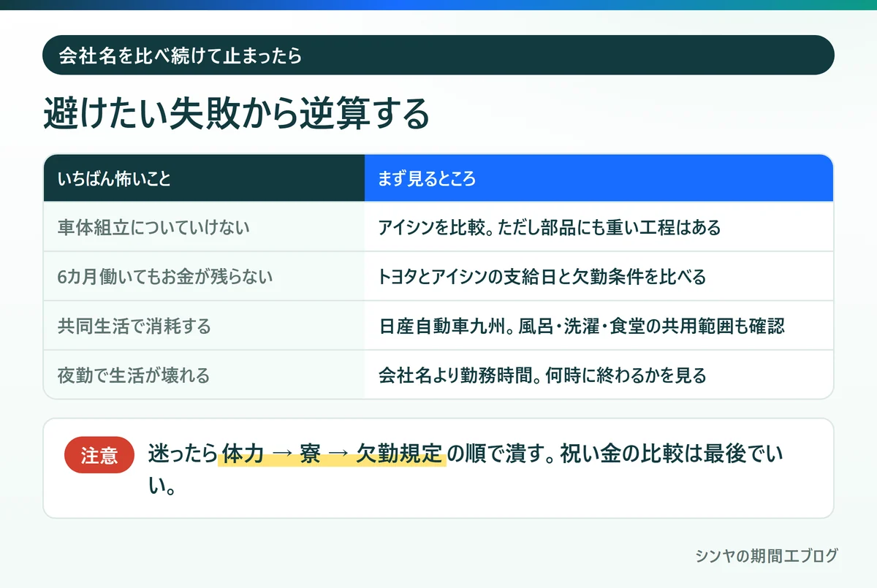Select the column header いちばん怖いこと

pos(204,178)
